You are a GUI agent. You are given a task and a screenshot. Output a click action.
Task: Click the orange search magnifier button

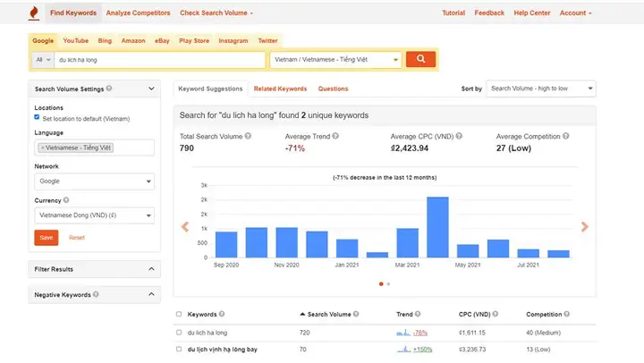(x=420, y=59)
